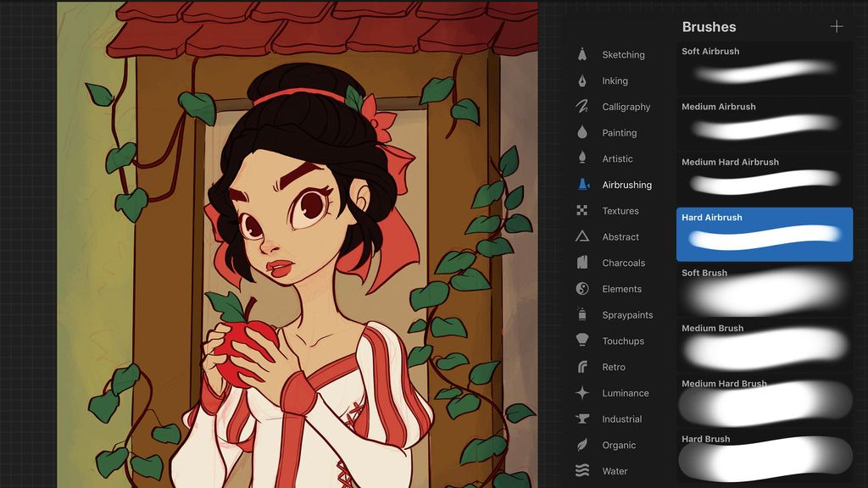The width and height of the screenshot is (868, 488).
Task: Open the Inking brush set
Action: click(x=614, y=80)
